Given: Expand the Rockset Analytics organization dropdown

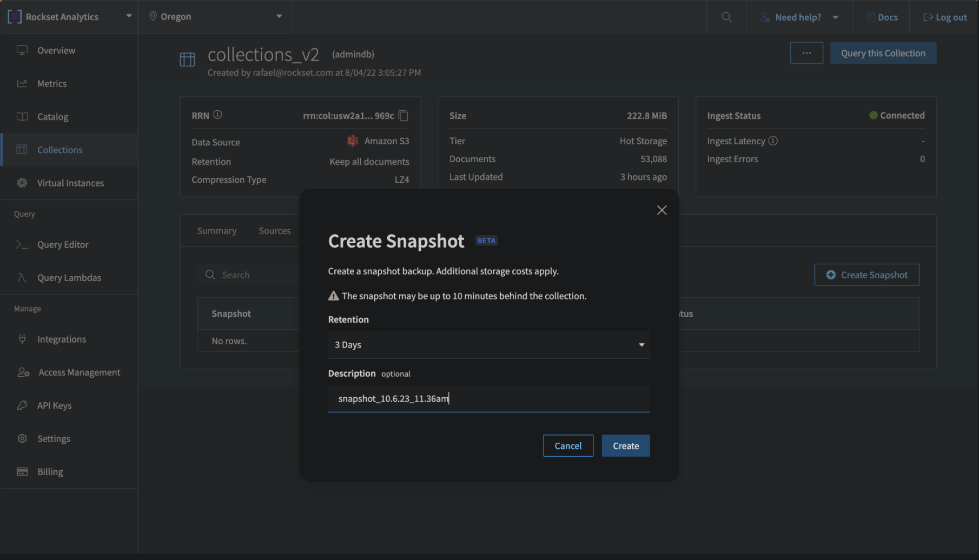Looking at the screenshot, I should coord(69,17).
